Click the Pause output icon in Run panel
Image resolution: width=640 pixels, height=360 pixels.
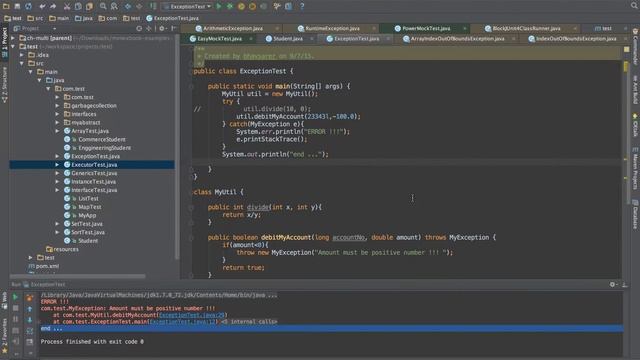(x=15, y=319)
